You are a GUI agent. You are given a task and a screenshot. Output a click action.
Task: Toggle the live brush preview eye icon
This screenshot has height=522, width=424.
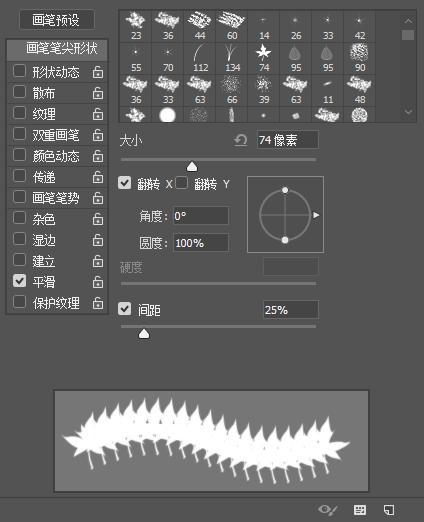pos(327,509)
